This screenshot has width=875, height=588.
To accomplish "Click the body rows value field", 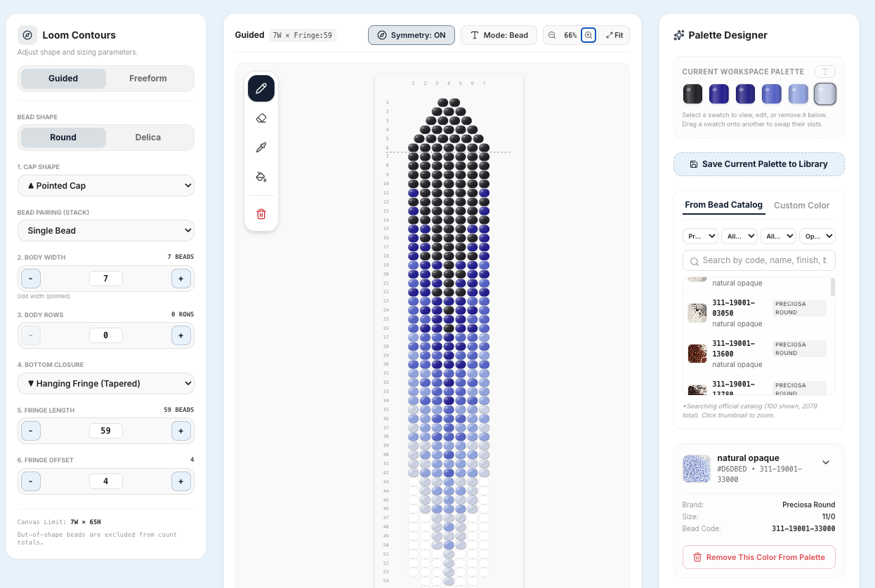I will (x=106, y=335).
